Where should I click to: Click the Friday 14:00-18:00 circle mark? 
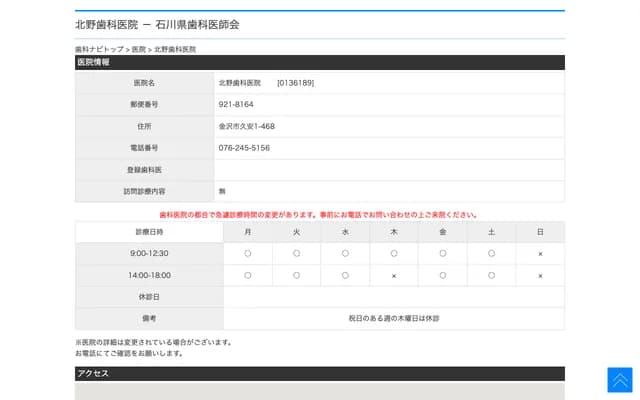[x=443, y=275]
